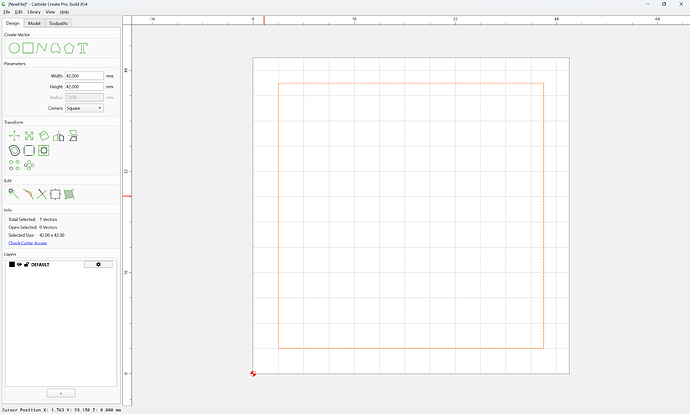This screenshot has height=414, width=690.
Task: Open the Rotate transform tool
Action: 44,136
